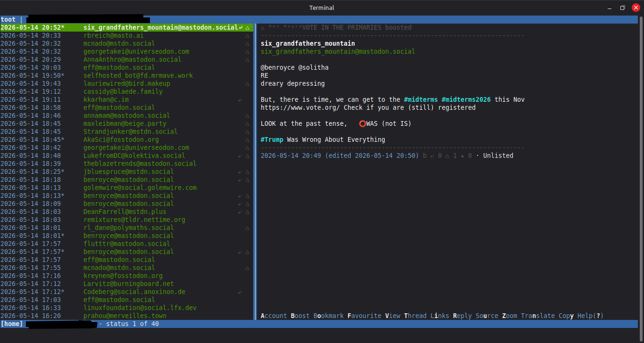Select Bookmark in the bottom command bar
The height and width of the screenshot is (343, 644).
coord(329,316)
